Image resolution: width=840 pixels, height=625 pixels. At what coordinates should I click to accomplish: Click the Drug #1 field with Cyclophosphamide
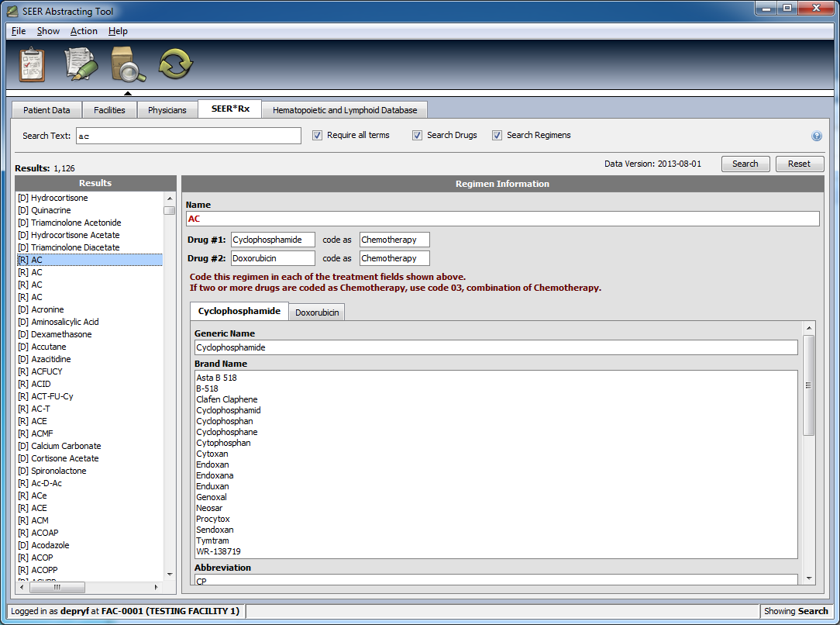click(x=274, y=240)
